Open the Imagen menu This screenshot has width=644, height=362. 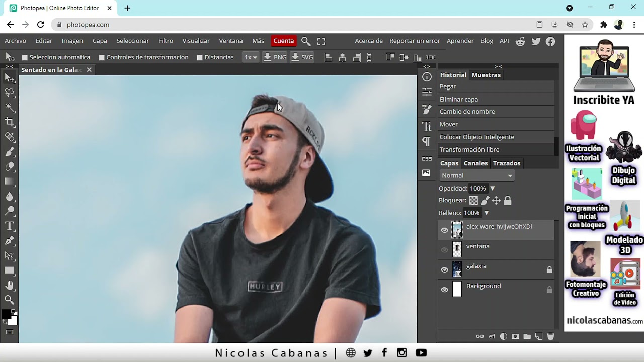click(72, 41)
